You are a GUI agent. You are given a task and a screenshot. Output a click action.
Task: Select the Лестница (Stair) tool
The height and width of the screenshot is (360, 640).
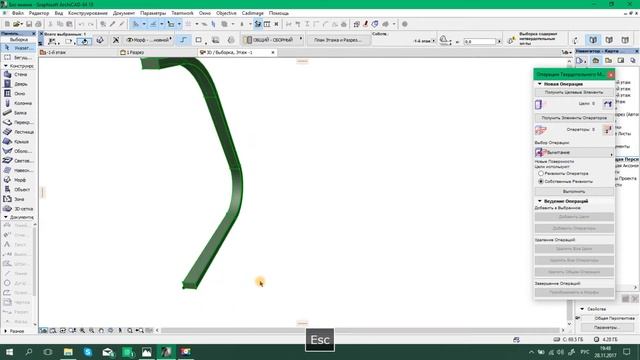click(x=18, y=132)
